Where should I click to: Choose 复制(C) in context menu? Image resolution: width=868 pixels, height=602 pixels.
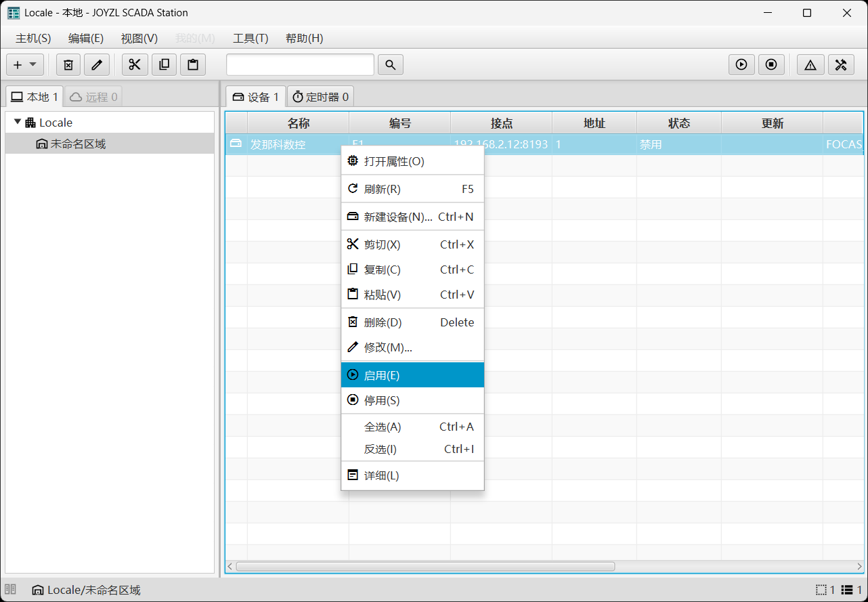click(412, 270)
